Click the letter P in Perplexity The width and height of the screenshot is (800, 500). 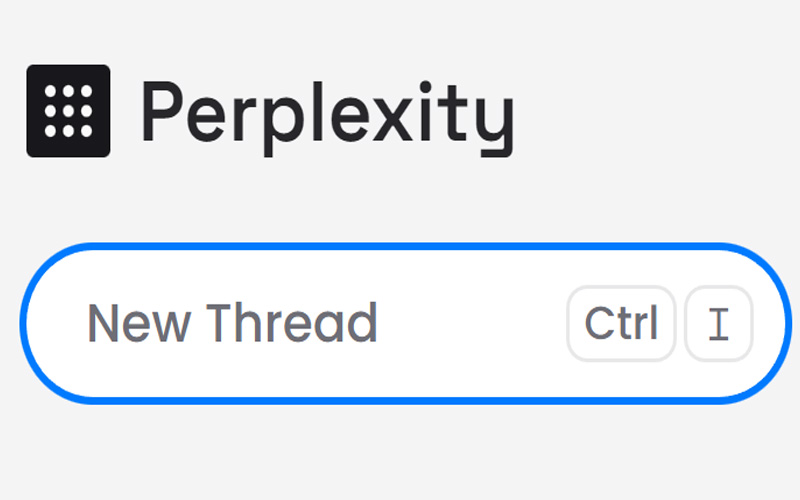164,110
